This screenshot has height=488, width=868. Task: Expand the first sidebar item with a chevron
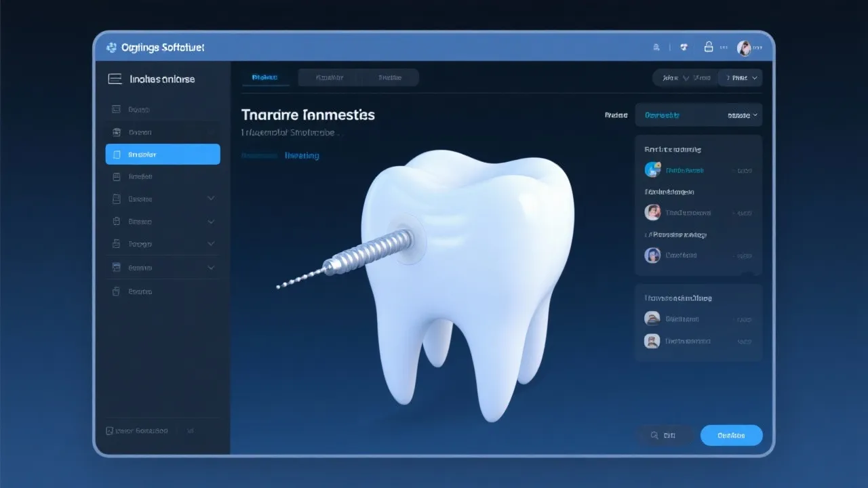click(x=211, y=199)
